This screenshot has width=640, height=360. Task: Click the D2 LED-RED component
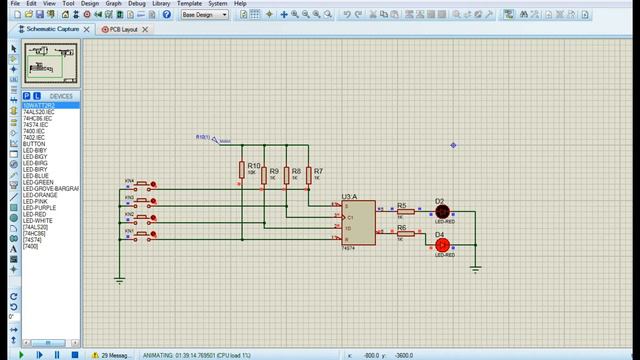pos(442,212)
